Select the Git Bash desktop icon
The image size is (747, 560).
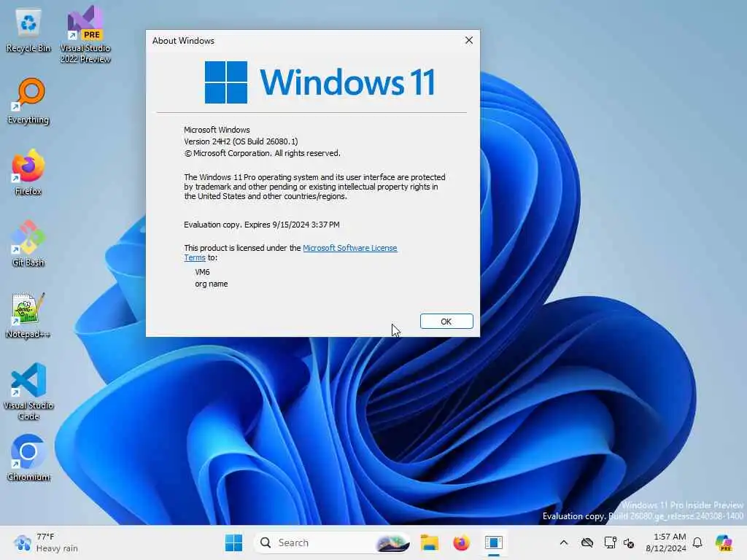28,244
